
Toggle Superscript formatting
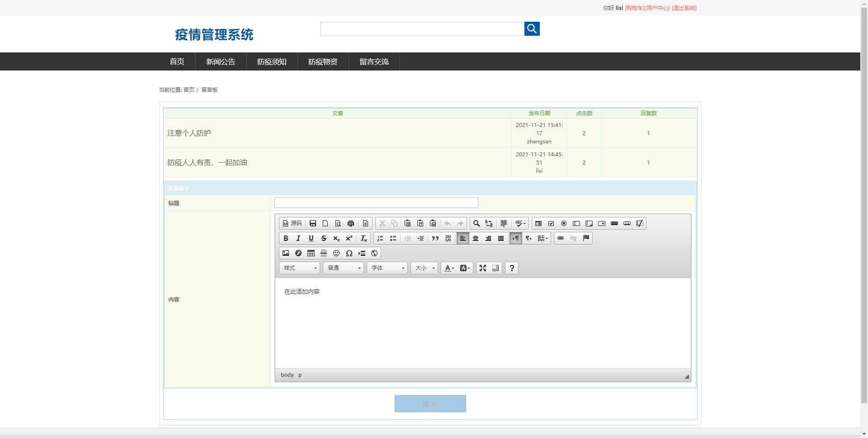pos(349,238)
